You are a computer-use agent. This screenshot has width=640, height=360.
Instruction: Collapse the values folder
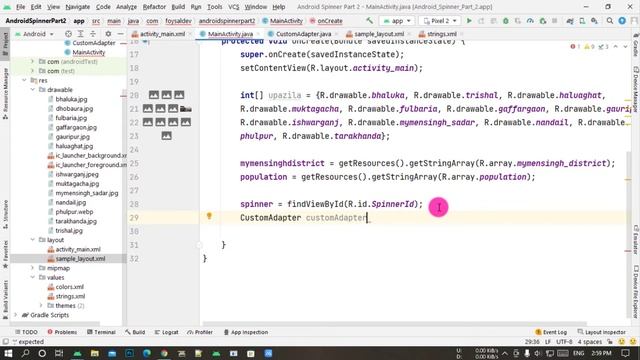(x=33, y=278)
